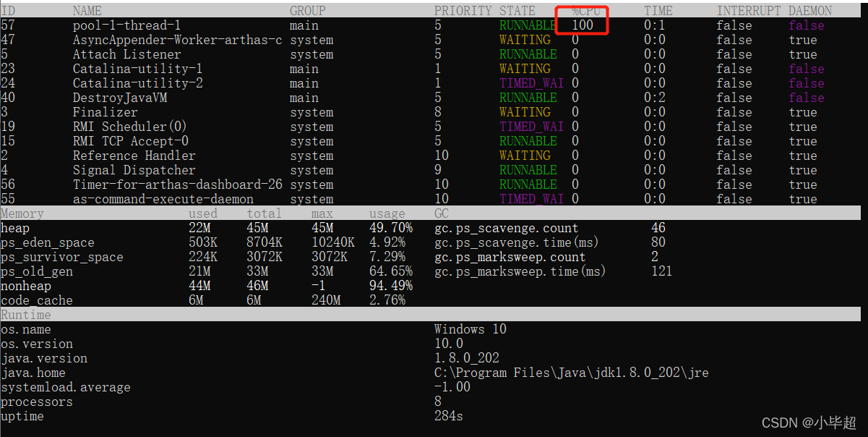This screenshot has height=437, width=868.
Task: Click RUNNABLE state of pool-1-thread-1
Action: coord(528,25)
